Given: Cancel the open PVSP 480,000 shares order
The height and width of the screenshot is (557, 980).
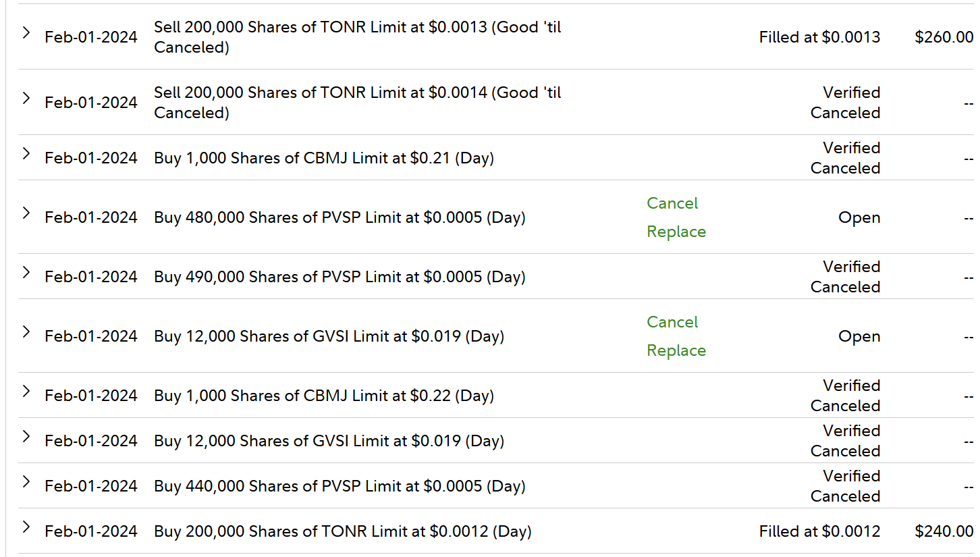Looking at the screenshot, I should [x=672, y=203].
